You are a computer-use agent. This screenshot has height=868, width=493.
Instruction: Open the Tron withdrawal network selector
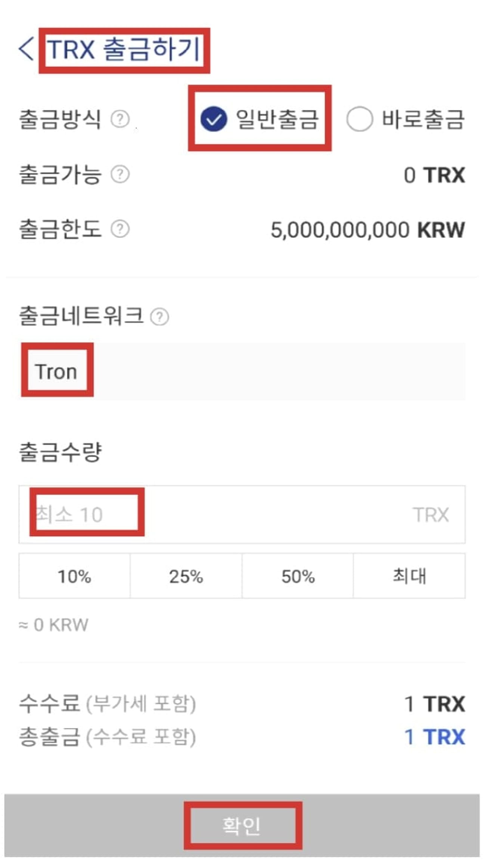[242, 371]
